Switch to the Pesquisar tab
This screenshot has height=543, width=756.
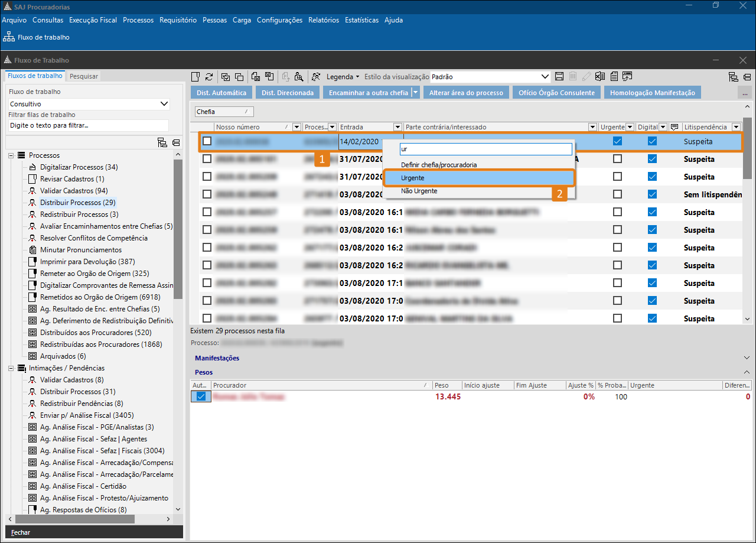(x=84, y=76)
